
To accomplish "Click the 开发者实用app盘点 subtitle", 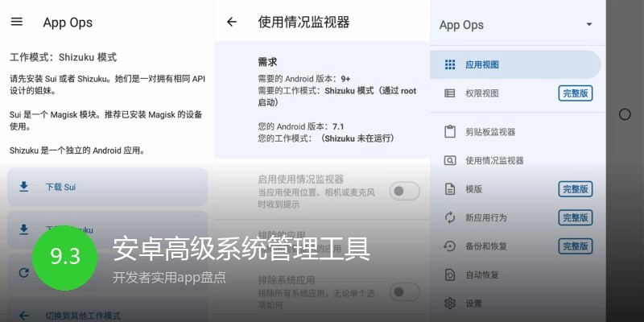I will click(x=169, y=277).
